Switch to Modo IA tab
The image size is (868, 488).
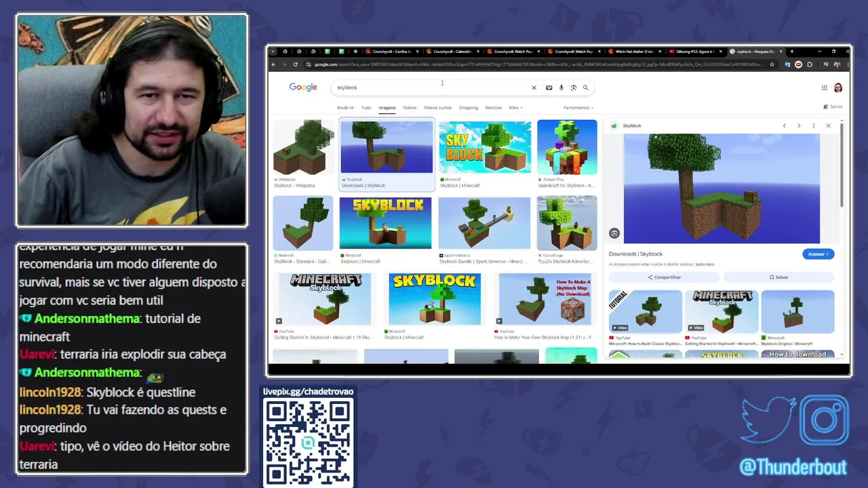click(345, 108)
